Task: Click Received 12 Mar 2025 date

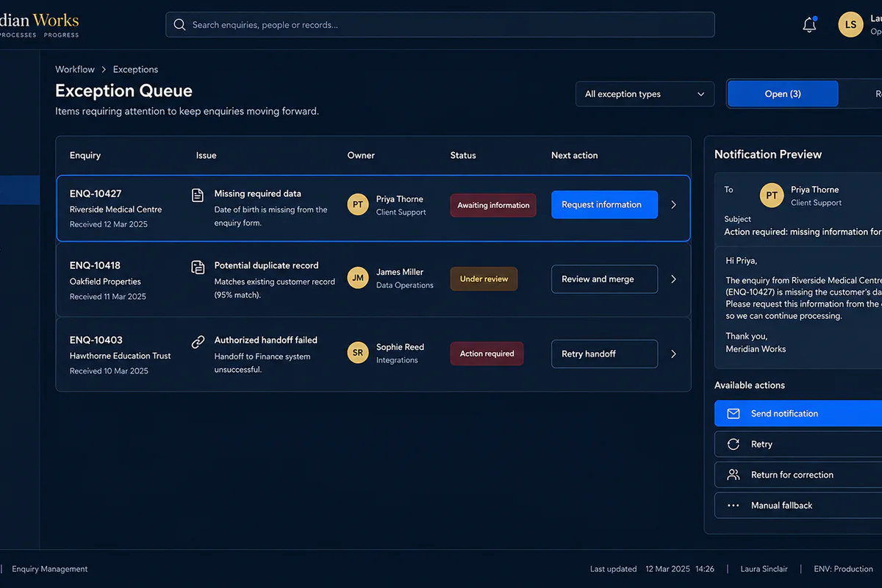Action: [108, 224]
